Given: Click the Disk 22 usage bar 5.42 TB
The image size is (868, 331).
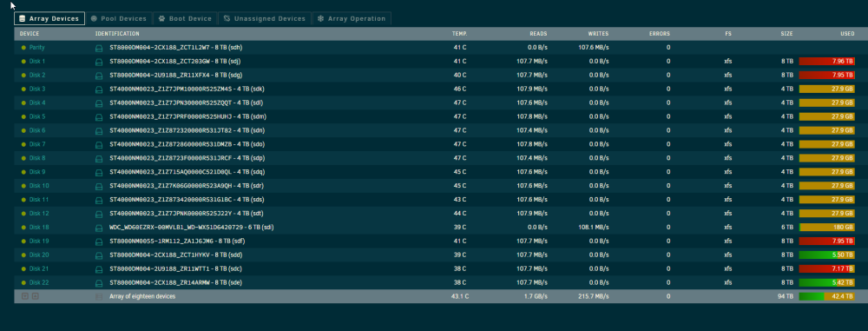Looking at the screenshot, I should click(x=827, y=282).
